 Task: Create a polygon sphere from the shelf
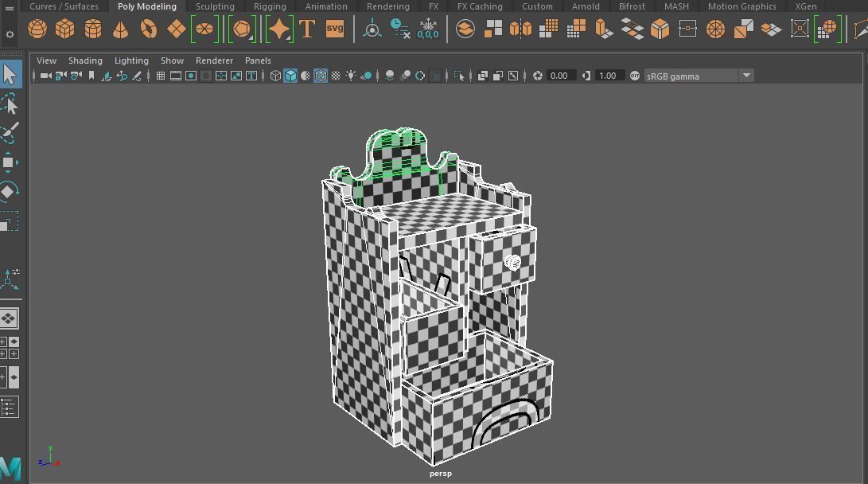[37, 28]
